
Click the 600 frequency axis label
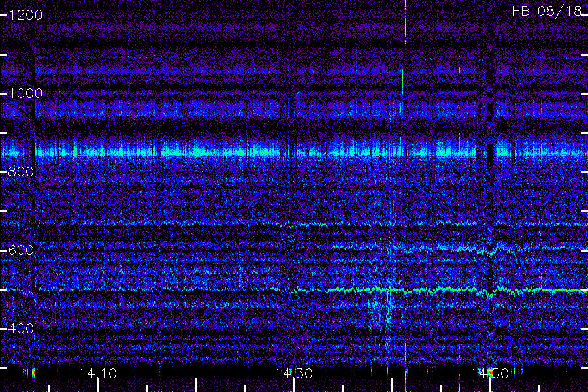(21, 250)
